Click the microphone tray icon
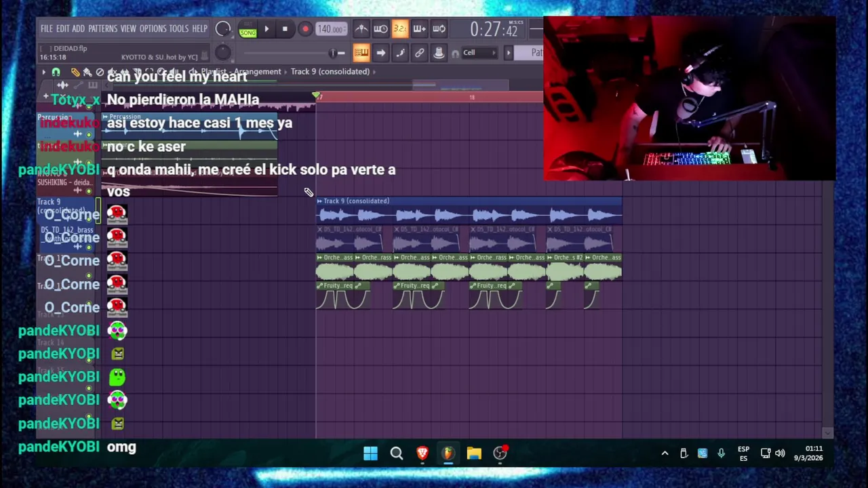868x488 pixels. (721, 453)
